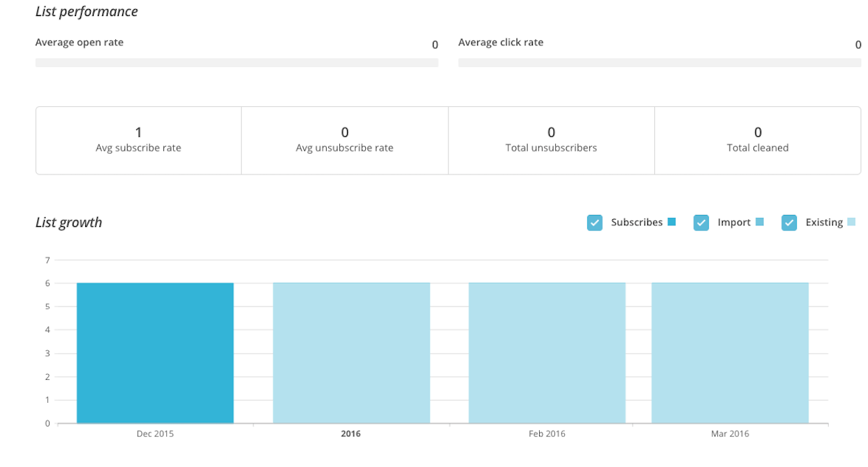868x467 pixels.
Task: Toggle the Import series checkbox
Action: point(701,223)
